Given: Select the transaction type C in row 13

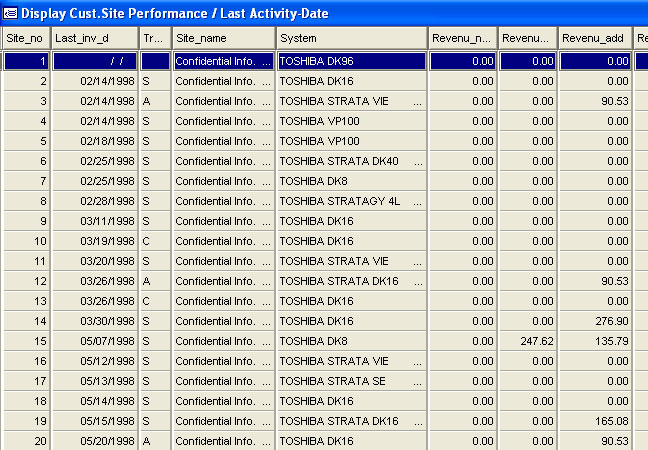Looking at the screenshot, I should pos(155,301).
